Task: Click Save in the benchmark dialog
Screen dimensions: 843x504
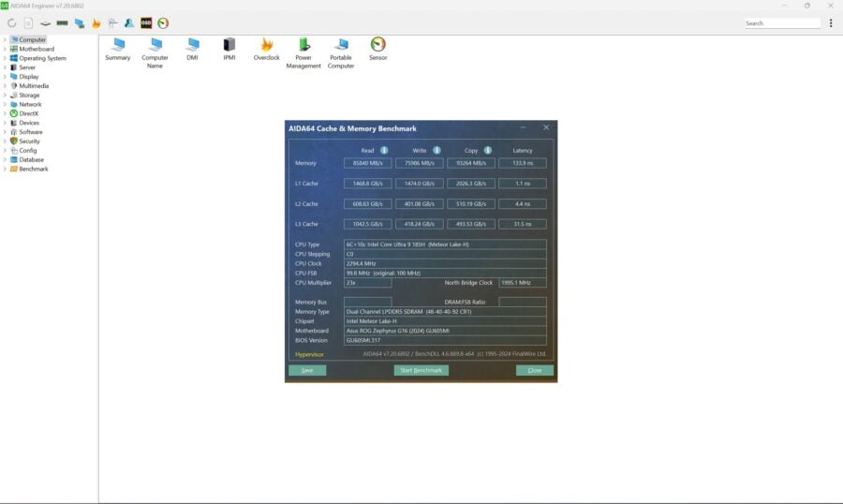Action: click(x=307, y=370)
